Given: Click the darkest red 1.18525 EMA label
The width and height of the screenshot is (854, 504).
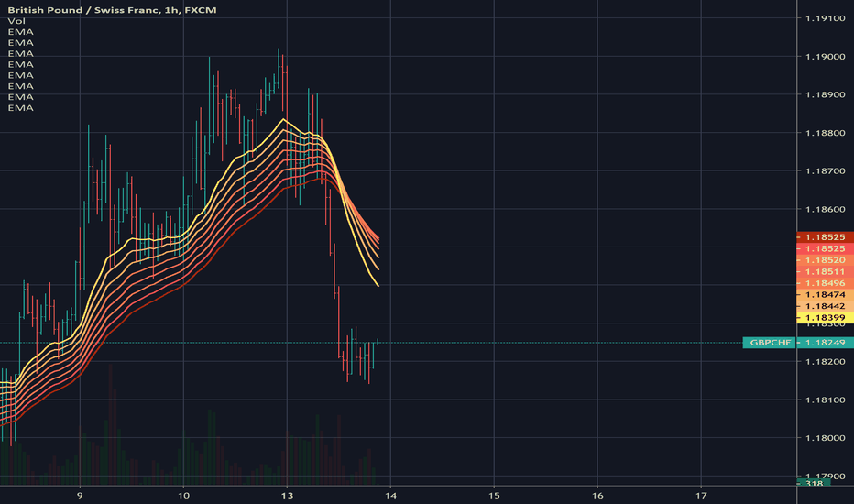Looking at the screenshot, I should click(825, 237).
